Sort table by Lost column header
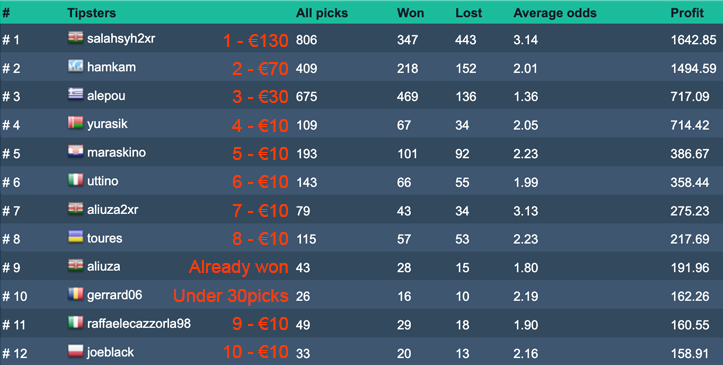 (x=468, y=13)
